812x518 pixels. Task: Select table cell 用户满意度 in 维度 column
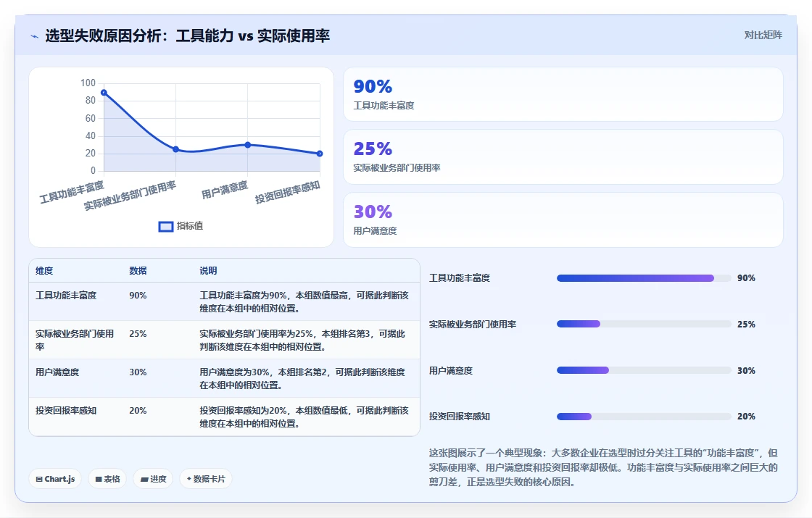(x=57, y=372)
